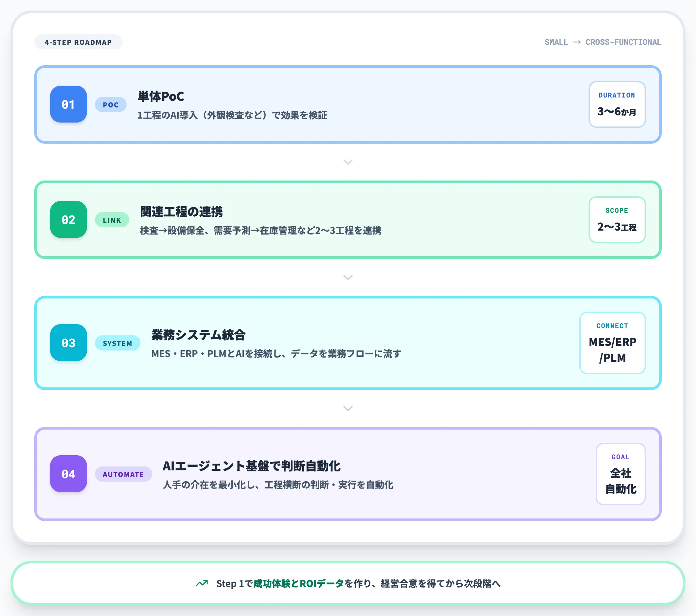Select the 4-STEP ROADMAP label
The image size is (696, 616).
pos(78,42)
